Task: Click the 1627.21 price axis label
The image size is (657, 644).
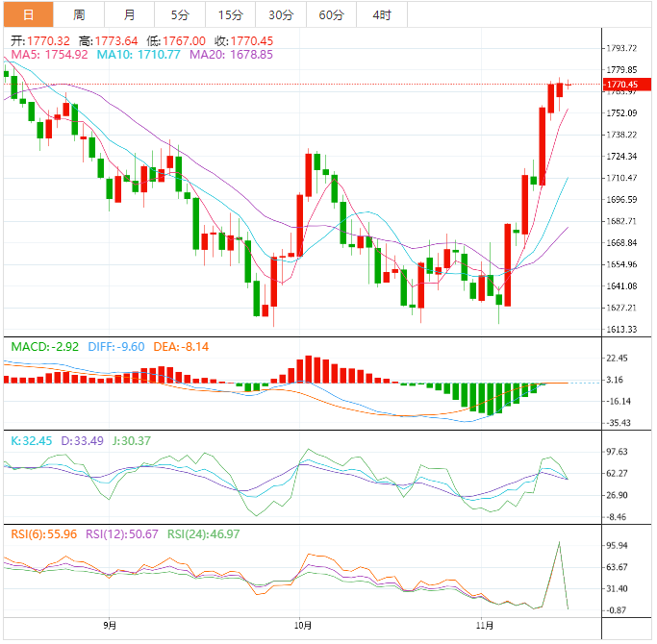Action: point(621,309)
